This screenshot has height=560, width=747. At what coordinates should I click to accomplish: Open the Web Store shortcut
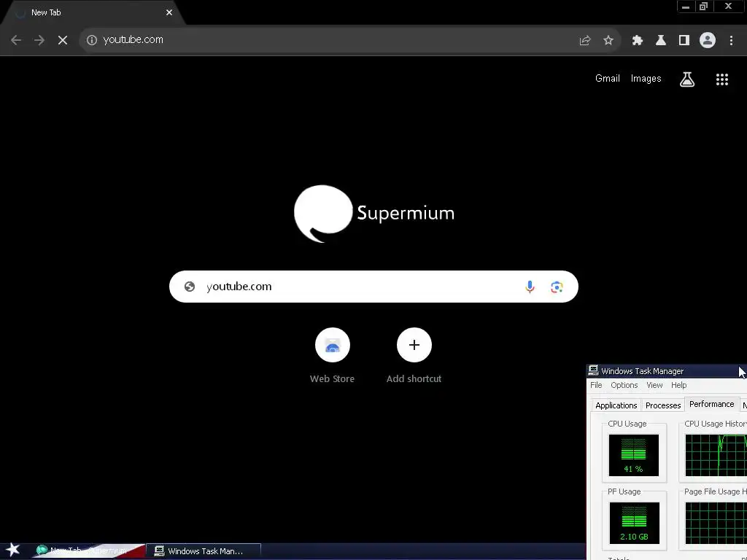coord(332,356)
